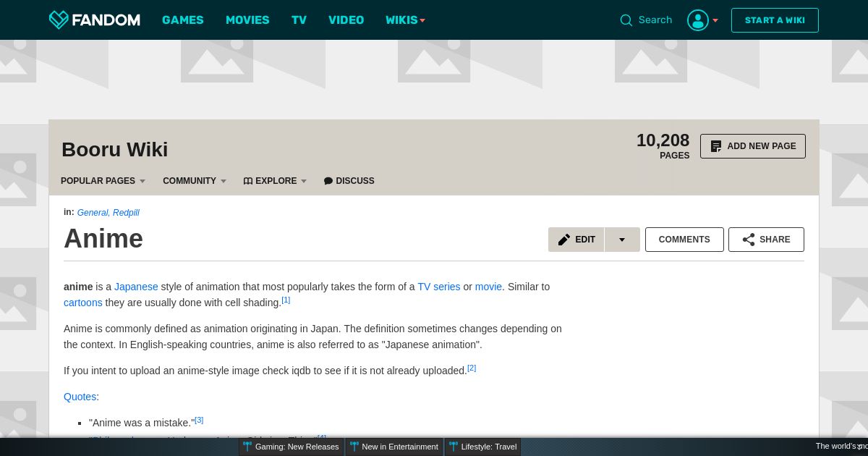Click the Fandom heart logo icon
Image resolution: width=868 pixels, height=456 pixels.
pyautogui.click(x=59, y=20)
